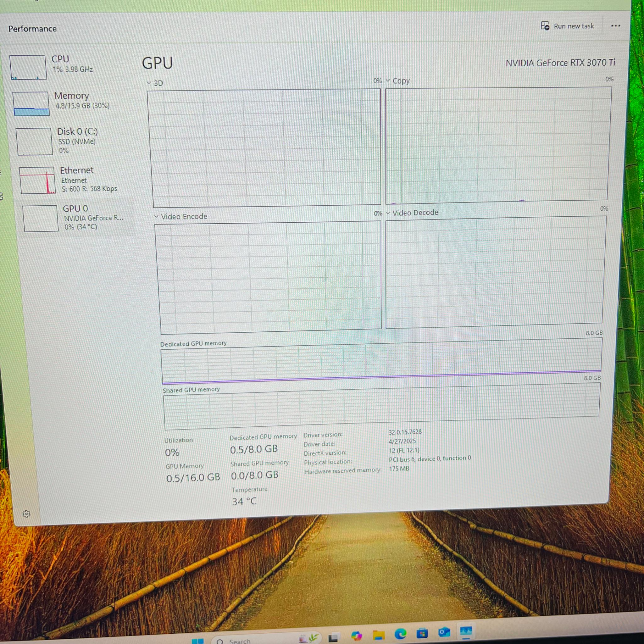Expand the 3D engine dropdown chevron
This screenshot has width=644, height=644.
pos(149,83)
